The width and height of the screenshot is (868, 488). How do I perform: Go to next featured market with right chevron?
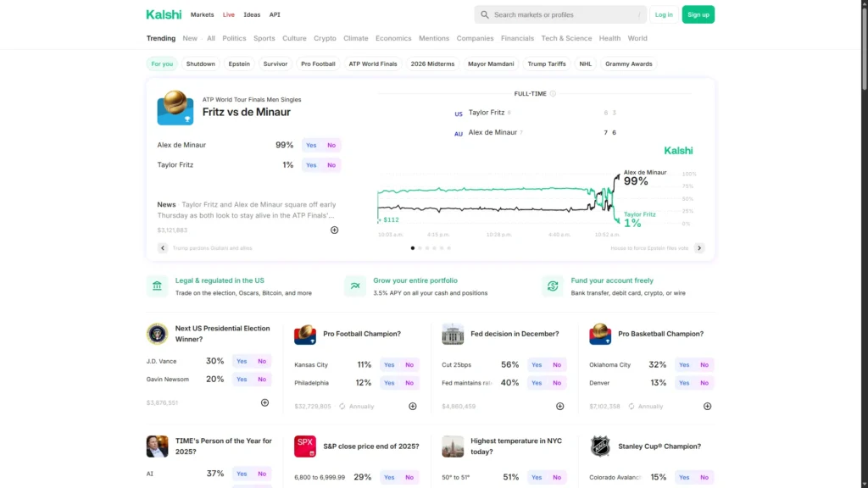[x=699, y=248]
